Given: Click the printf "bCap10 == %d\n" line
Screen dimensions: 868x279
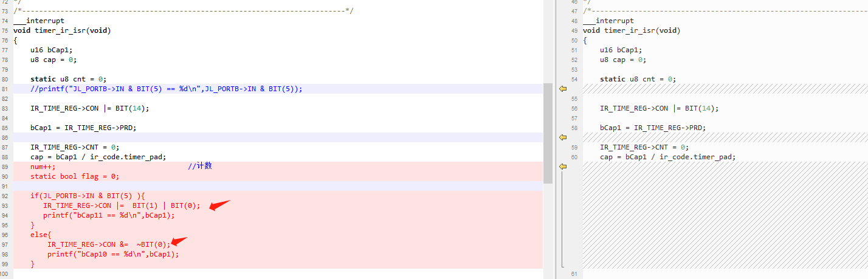Looking at the screenshot, I should 113,254.
